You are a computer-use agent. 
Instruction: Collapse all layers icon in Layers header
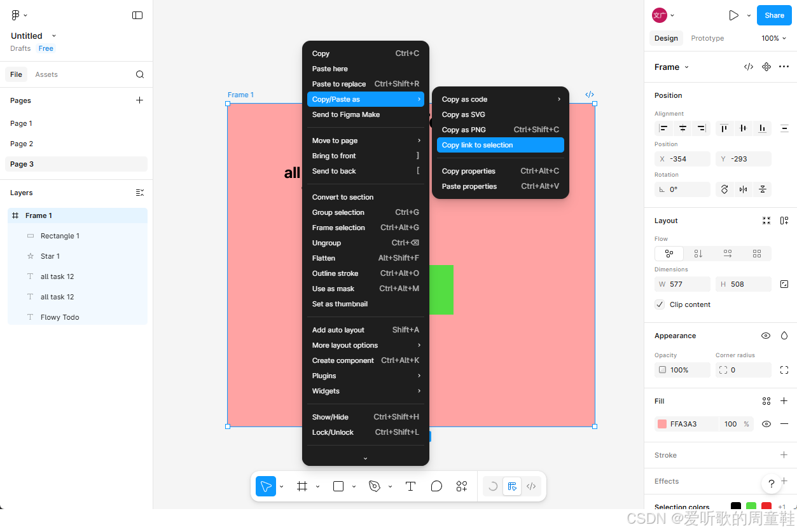[140, 193]
